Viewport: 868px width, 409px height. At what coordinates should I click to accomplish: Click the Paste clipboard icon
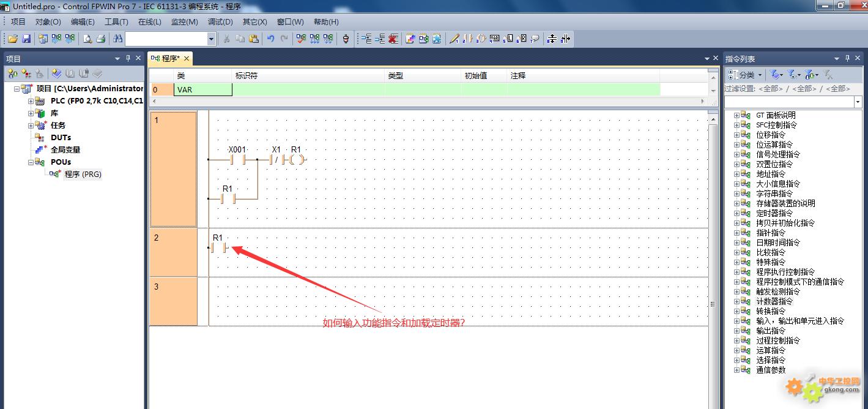254,39
